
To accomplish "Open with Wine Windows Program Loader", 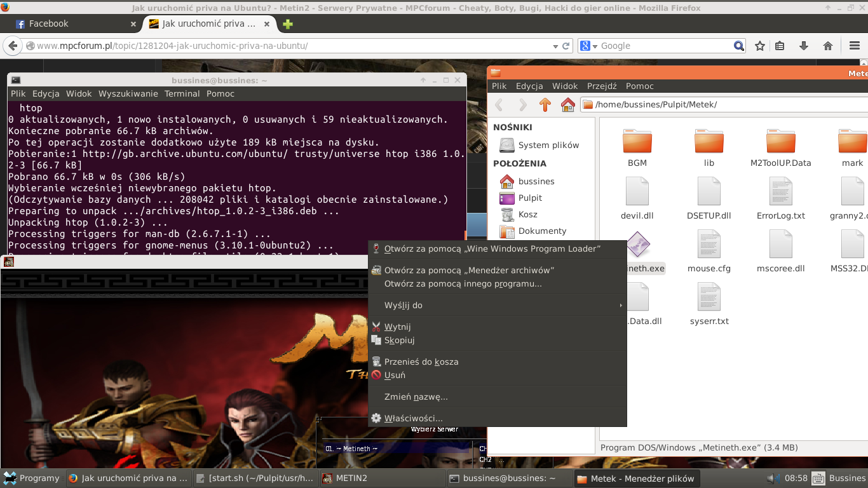I will point(497,248).
